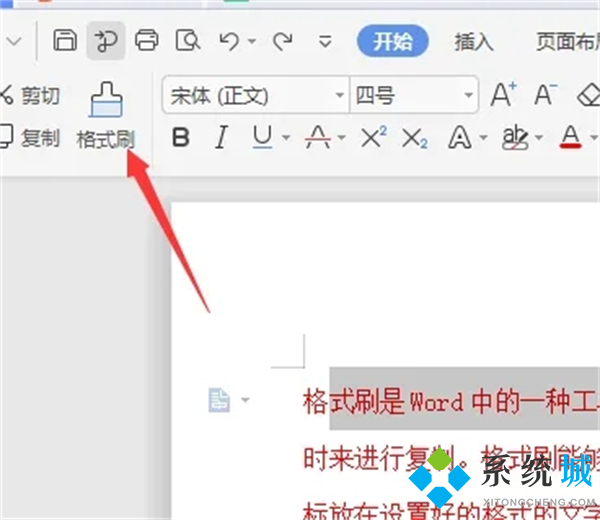
Task: Open Print Preview from quick access toolbar
Action: point(187,41)
